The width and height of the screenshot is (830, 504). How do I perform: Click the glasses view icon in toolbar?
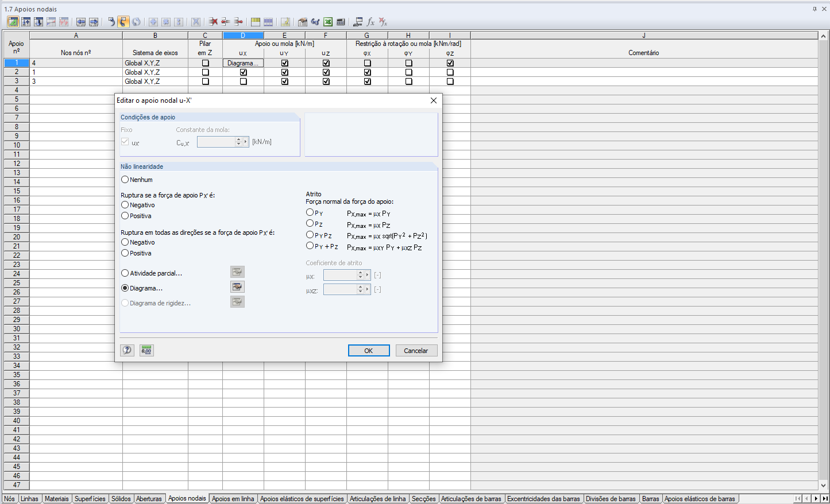(x=315, y=22)
